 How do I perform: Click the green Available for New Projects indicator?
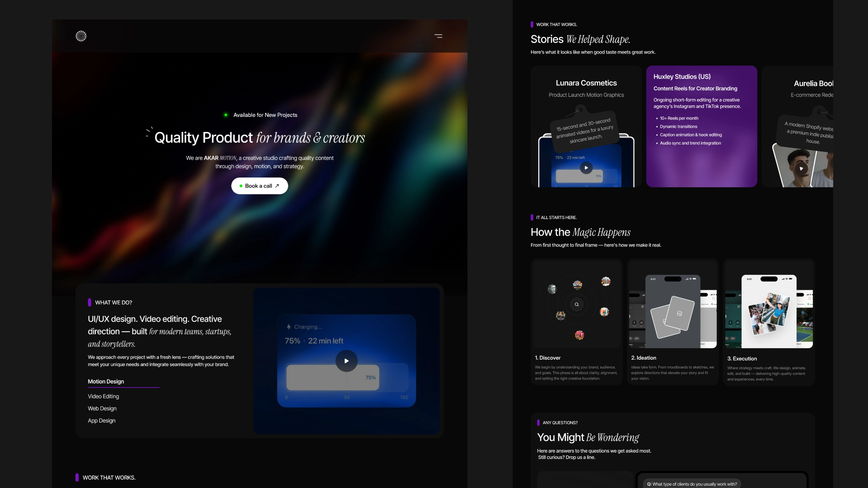click(226, 115)
